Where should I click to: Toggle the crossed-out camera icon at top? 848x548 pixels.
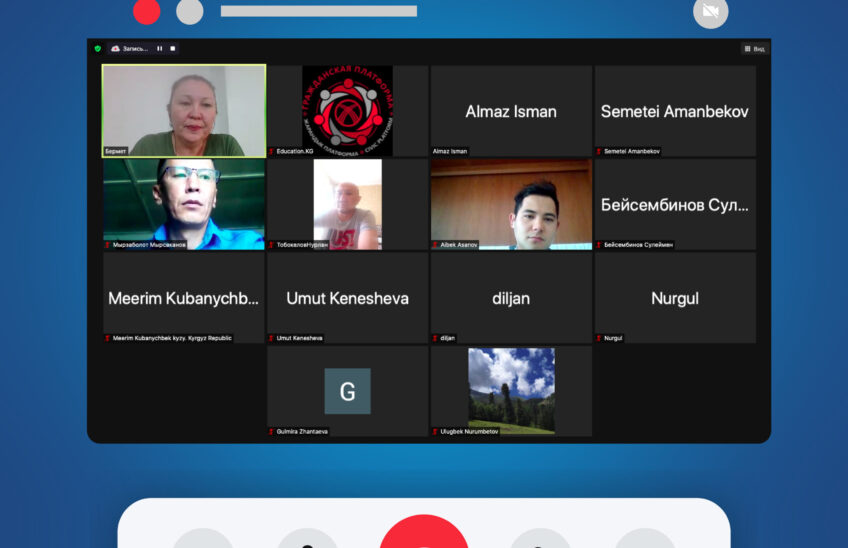710,12
